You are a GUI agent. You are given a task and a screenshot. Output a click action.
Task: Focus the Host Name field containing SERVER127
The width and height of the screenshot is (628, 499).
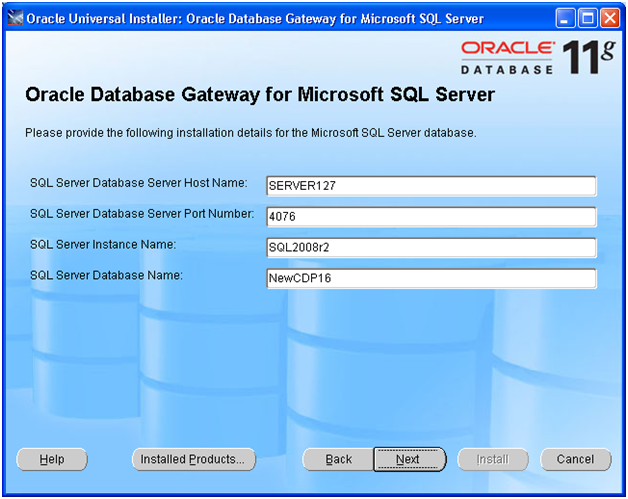[x=431, y=186]
